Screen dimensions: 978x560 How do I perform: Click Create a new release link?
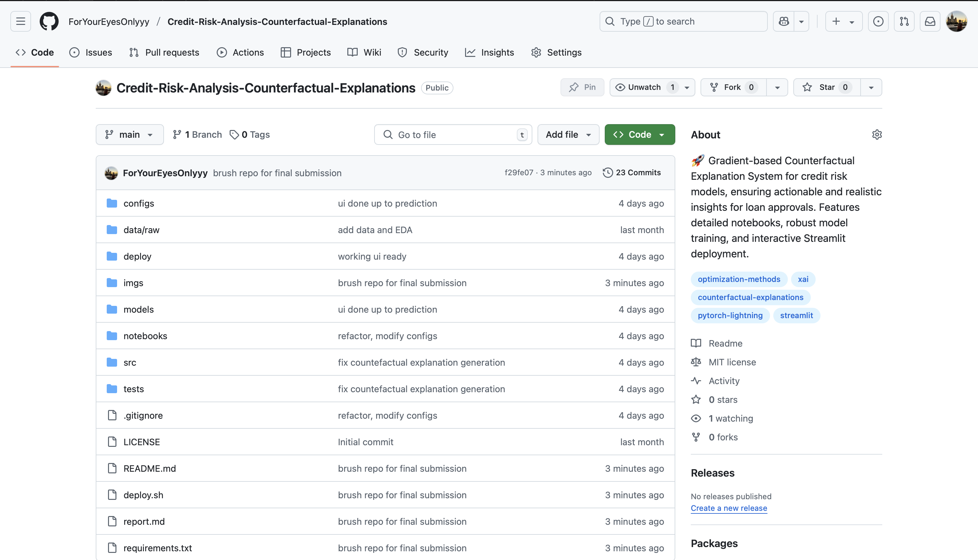[x=729, y=508]
